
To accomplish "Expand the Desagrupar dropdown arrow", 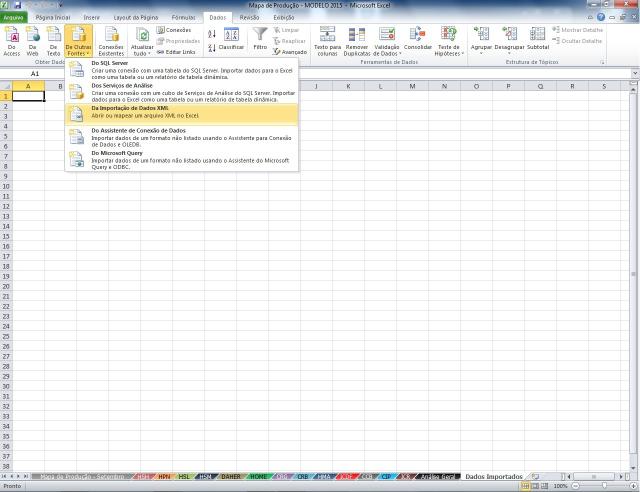I will [509, 53].
